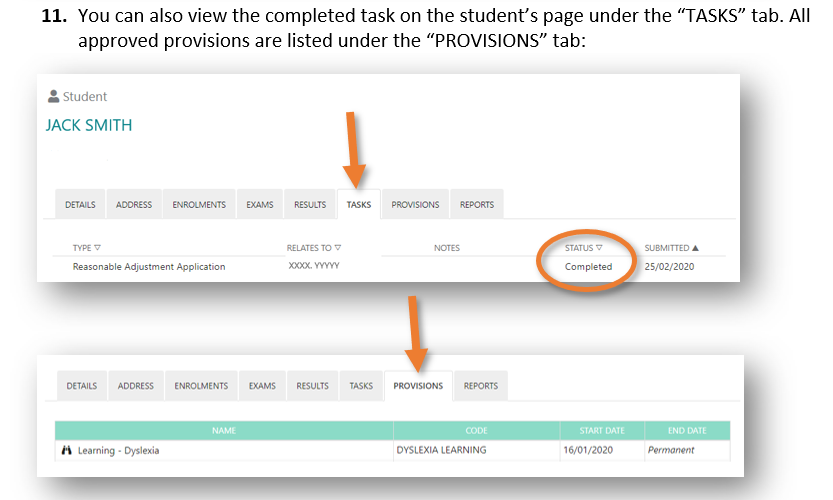Open DETAILS tab above the tasks list
Image resolution: width=833 pixels, height=500 pixels.
[x=80, y=205]
